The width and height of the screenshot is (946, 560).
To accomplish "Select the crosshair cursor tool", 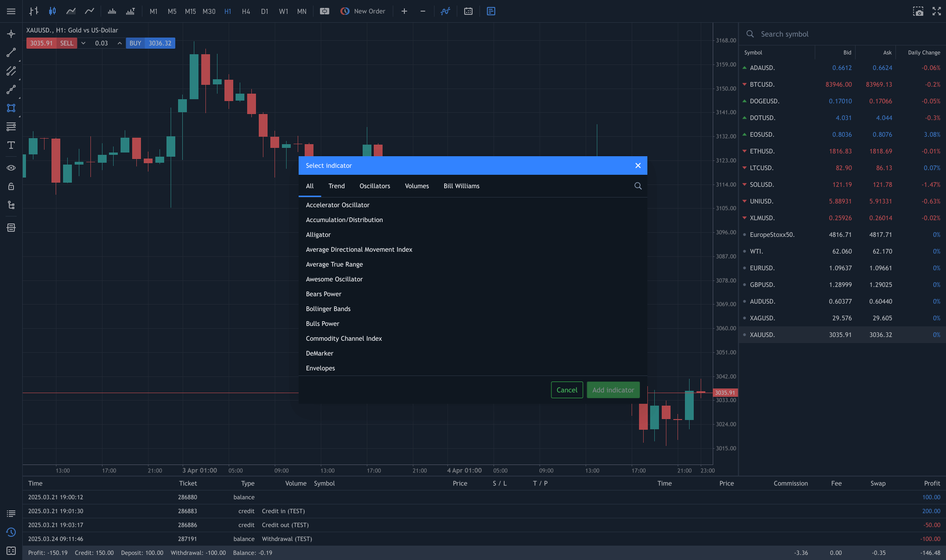I will coord(11,34).
